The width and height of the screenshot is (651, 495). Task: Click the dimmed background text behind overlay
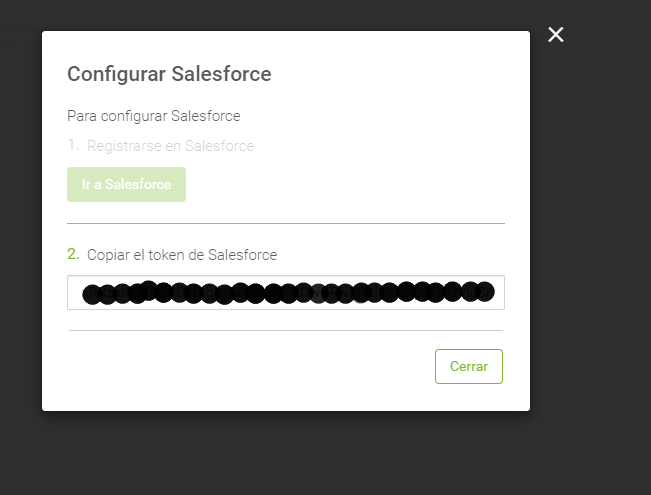[19, 35]
